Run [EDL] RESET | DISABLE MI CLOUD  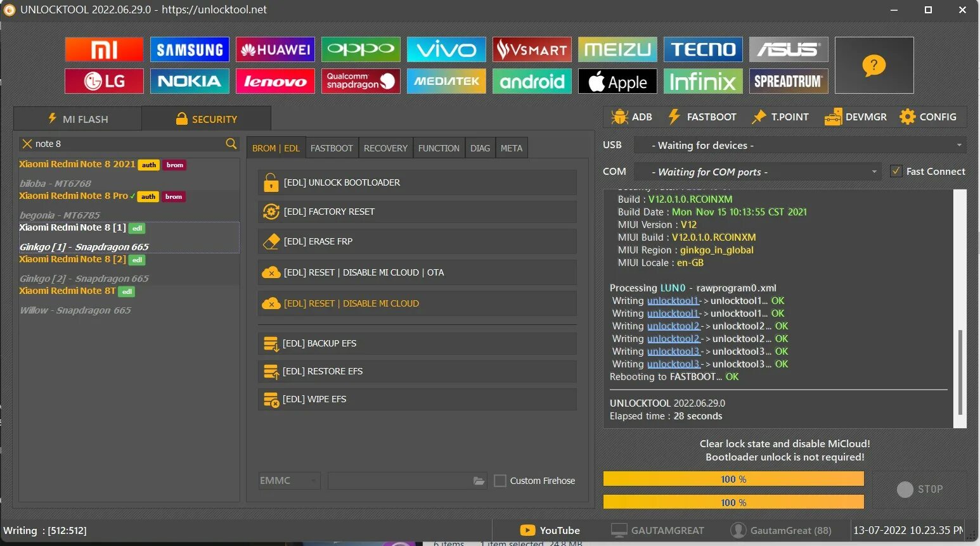coord(417,303)
